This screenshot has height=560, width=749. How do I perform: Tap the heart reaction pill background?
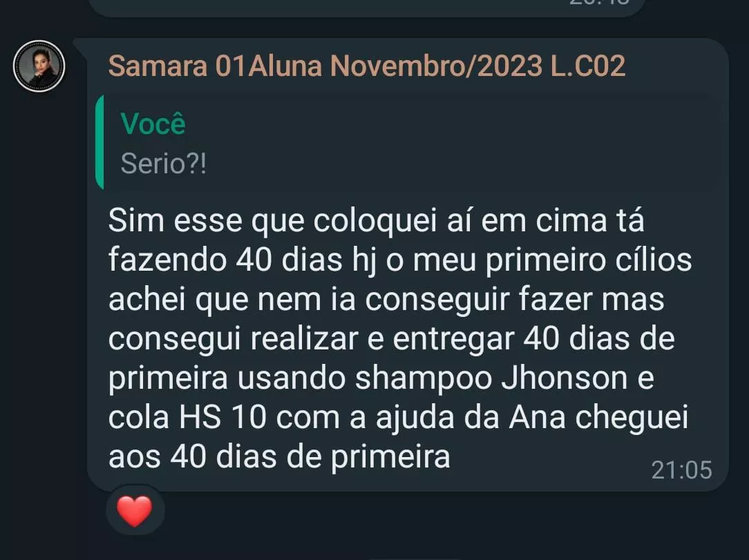click(135, 511)
